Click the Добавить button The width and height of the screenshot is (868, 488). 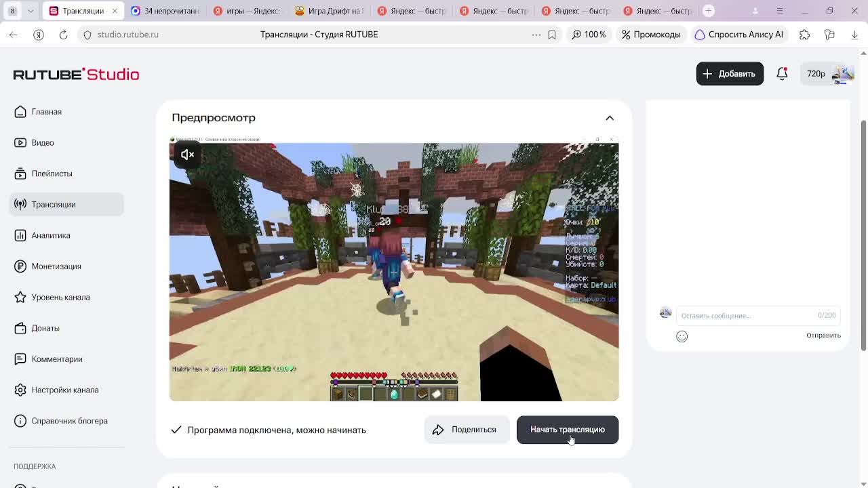730,74
